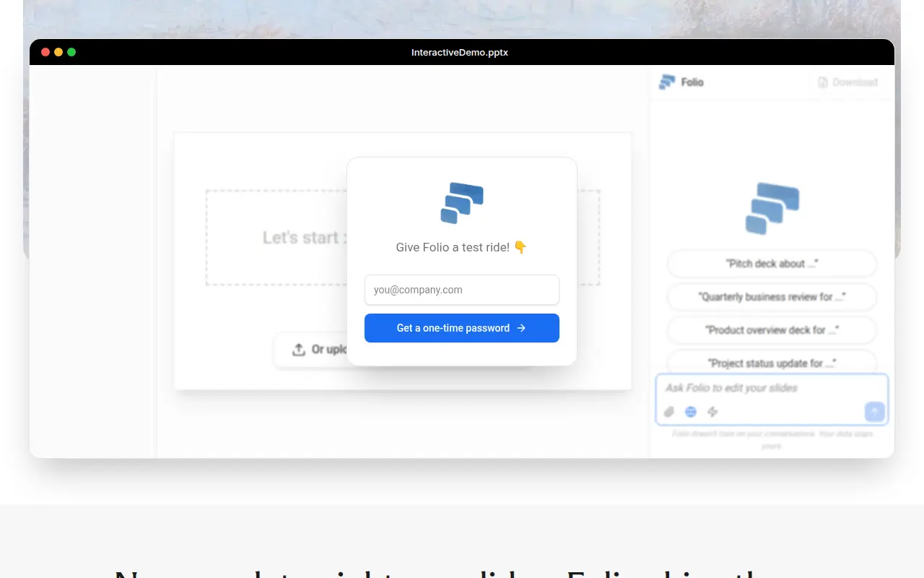Viewport: 924px width, 578px height.
Task: Click Get a one-time password button
Action: point(462,328)
